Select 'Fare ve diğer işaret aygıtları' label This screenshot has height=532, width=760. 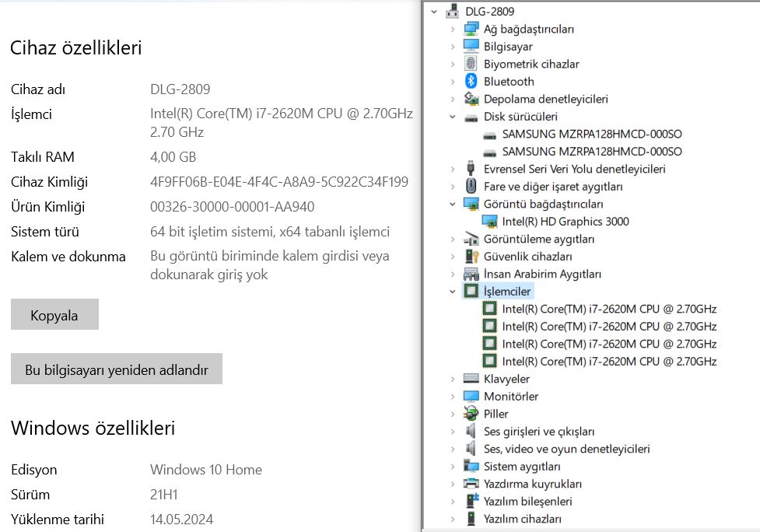tap(553, 187)
